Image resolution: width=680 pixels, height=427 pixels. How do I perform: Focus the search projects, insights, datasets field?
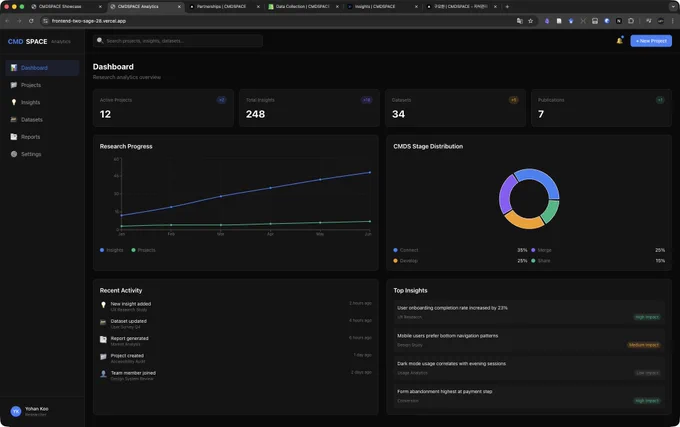click(178, 41)
